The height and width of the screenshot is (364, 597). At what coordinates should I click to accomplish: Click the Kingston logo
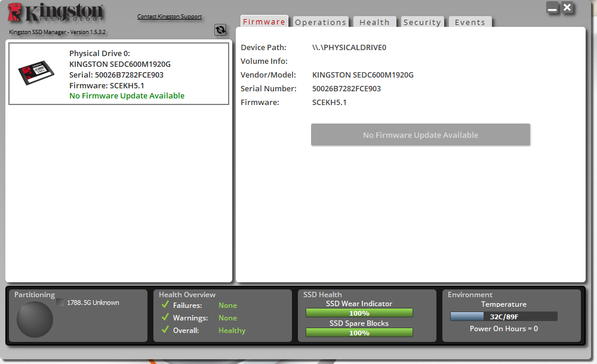coord(56,13)
